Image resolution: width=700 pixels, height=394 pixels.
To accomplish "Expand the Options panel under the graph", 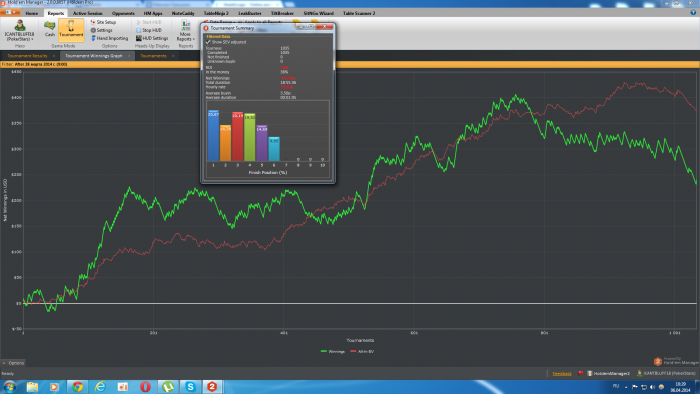I will [13, 363].
